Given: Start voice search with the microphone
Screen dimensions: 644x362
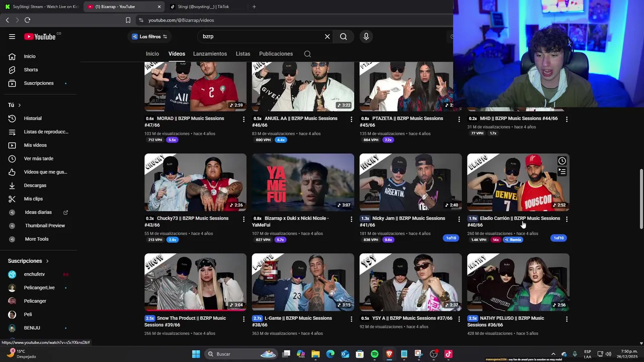Looking at the screenshot, I should [x=366, y=36].
